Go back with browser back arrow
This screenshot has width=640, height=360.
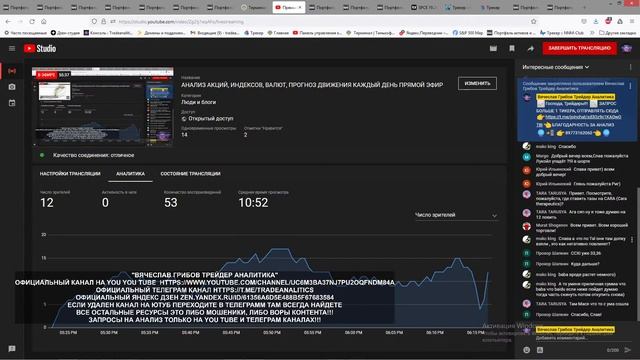[8, 21]
